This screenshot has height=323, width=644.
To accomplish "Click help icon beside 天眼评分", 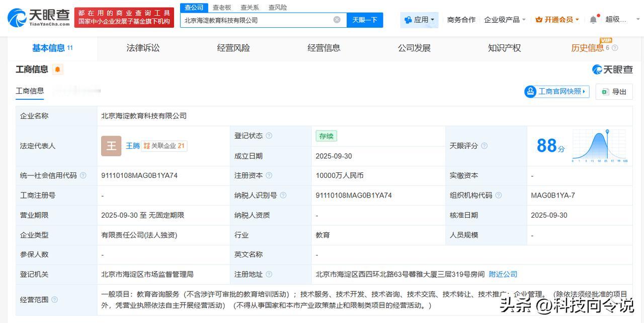I will tap(484, 146).
